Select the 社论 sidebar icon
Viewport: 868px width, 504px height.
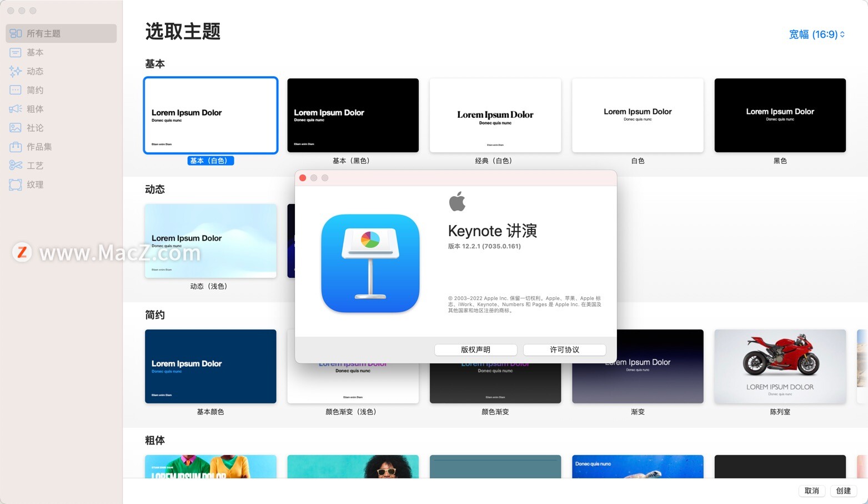pos(15,128)
